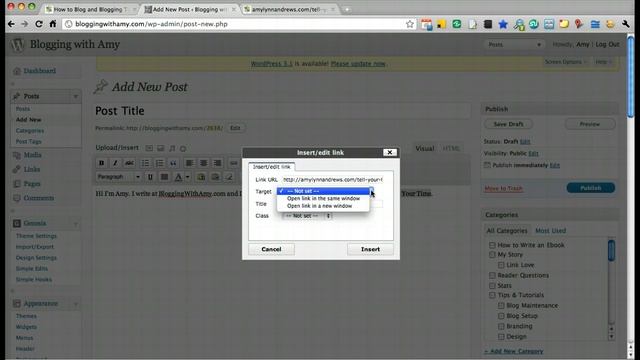Collapse the Posts sidebar menu arrow
The height and width of the screenshot is (360, 640).
coord(76,97)
